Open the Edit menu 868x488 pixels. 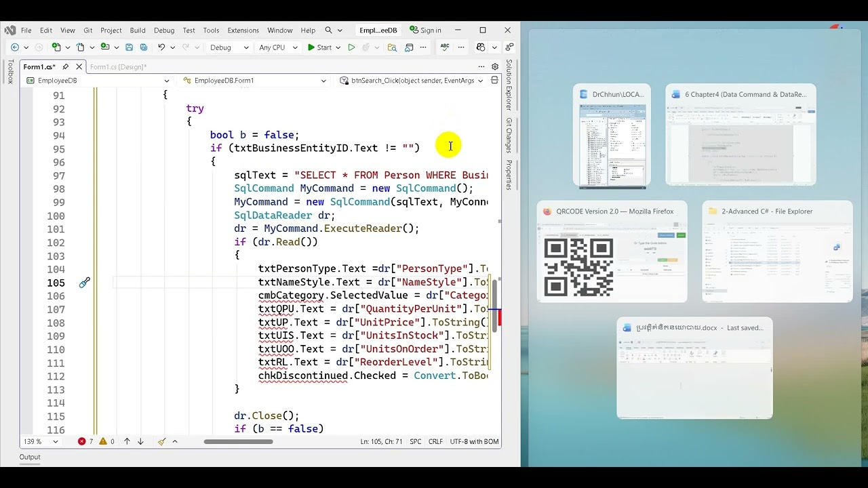(x=46, y=30)
